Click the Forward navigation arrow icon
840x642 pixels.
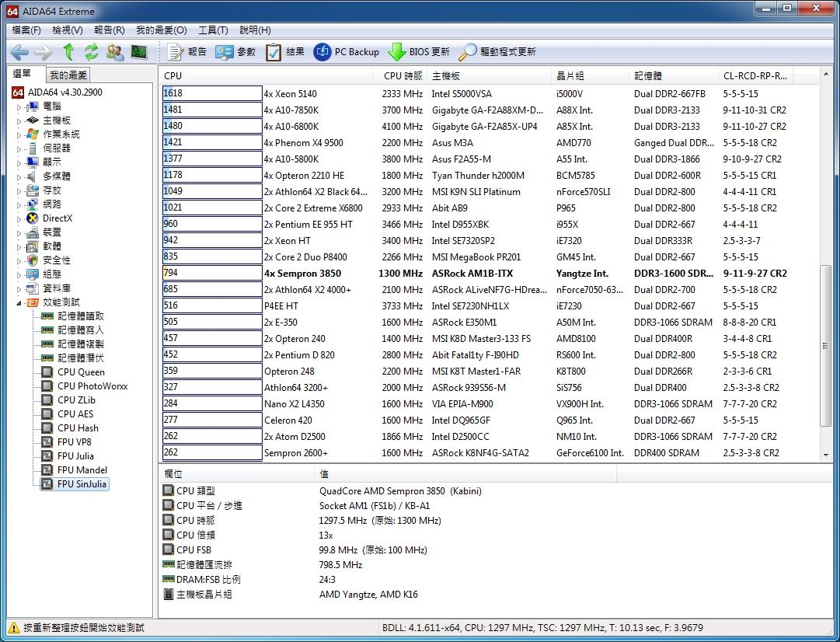[44, 52]
